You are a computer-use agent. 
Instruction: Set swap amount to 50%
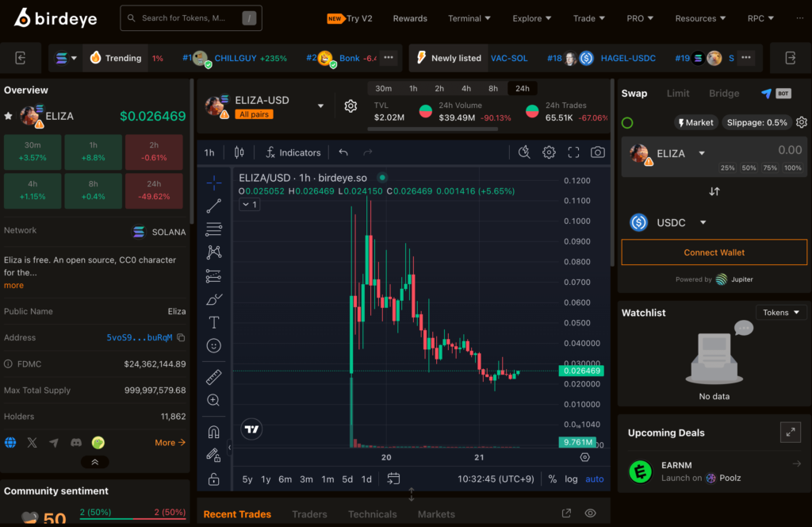tap(749, 168)
